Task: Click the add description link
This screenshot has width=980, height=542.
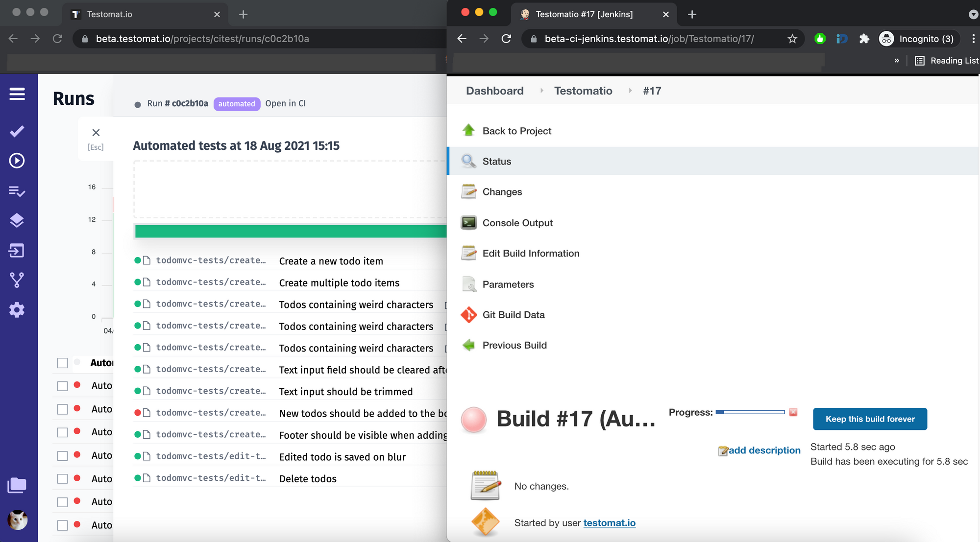Action: point(764,450)
